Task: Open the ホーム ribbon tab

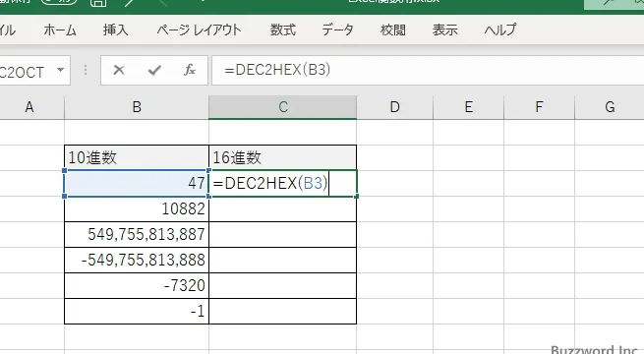Action: tap(60, 29)
